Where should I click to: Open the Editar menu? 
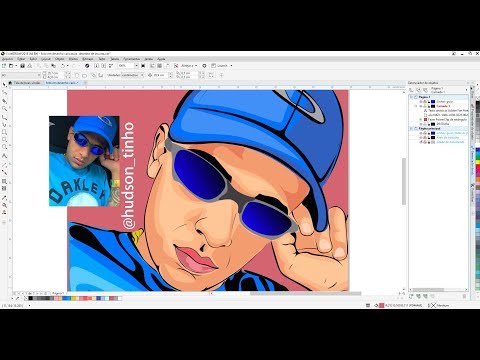coord(21,59)
